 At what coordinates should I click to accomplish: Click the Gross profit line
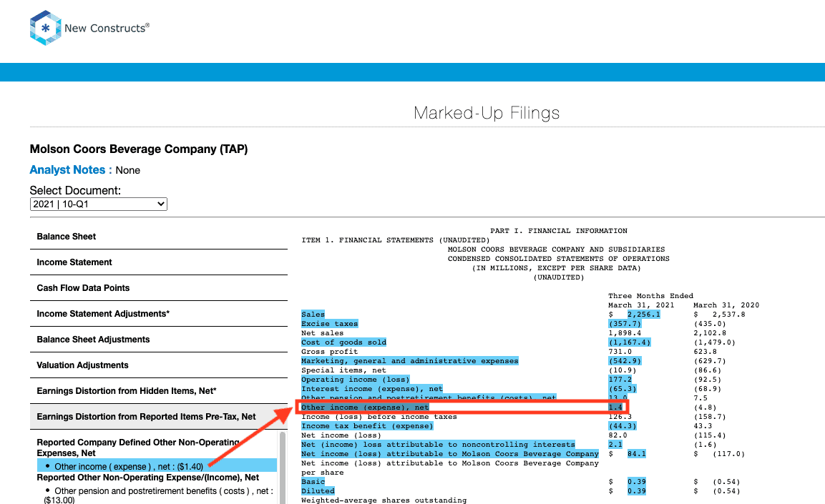(x=329, y=352)
